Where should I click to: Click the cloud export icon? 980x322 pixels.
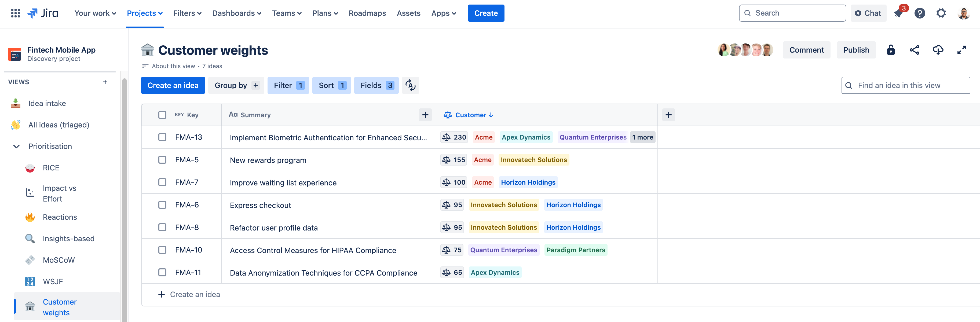(938, 50)
